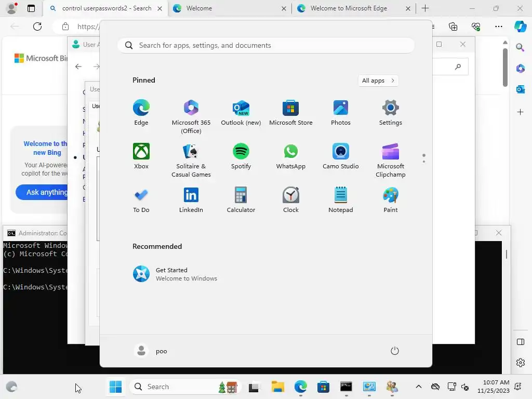Screen dimensions: 532x399
Task: Click the Microsoft Bing logo
Action: click(x=41, y=58)
